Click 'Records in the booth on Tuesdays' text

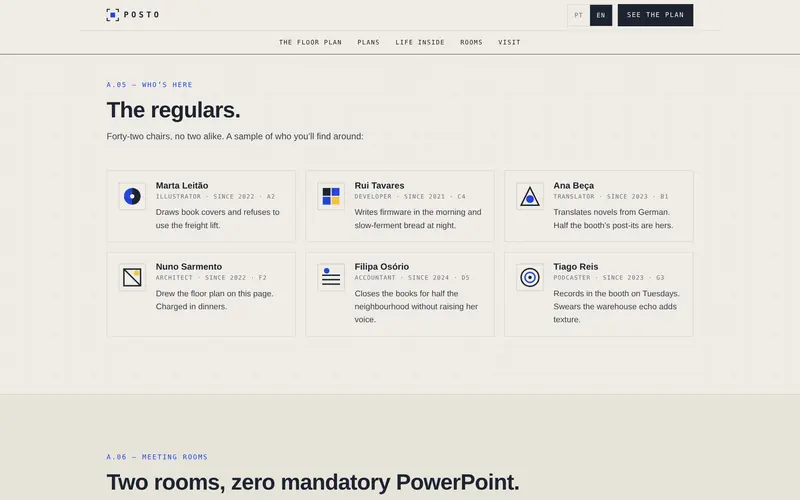tap(616, 306)
